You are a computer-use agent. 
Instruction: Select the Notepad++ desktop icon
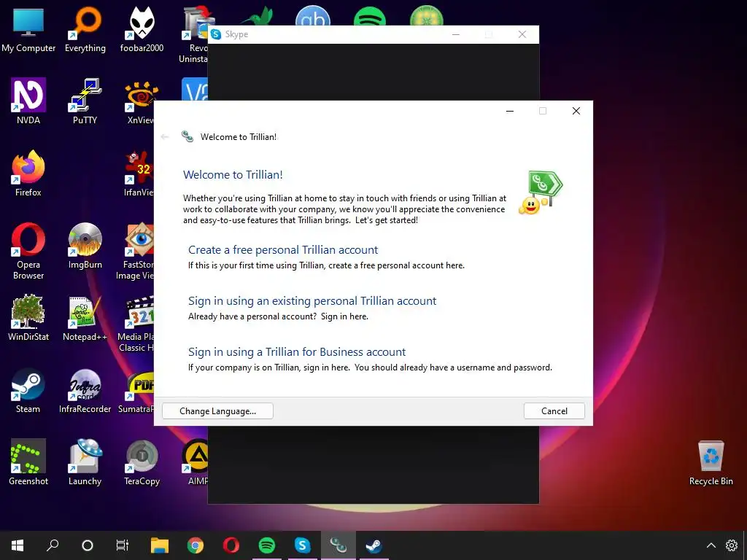click(85, 318)
